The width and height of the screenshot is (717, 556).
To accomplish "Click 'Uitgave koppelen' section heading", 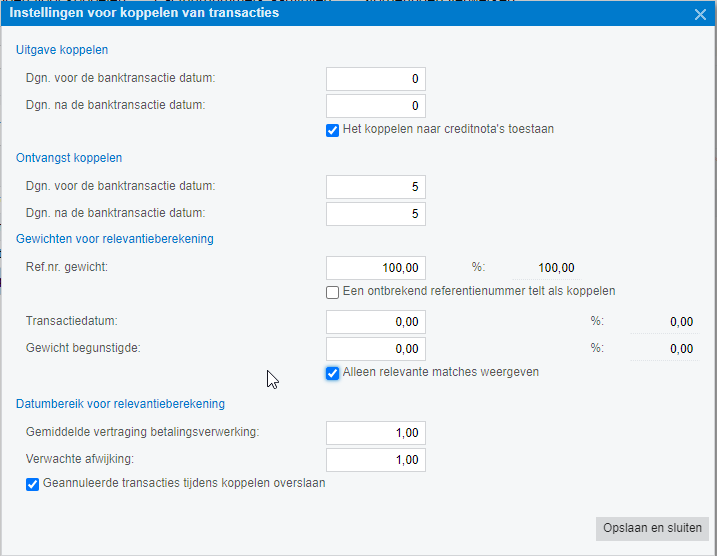I will point(62,50).
